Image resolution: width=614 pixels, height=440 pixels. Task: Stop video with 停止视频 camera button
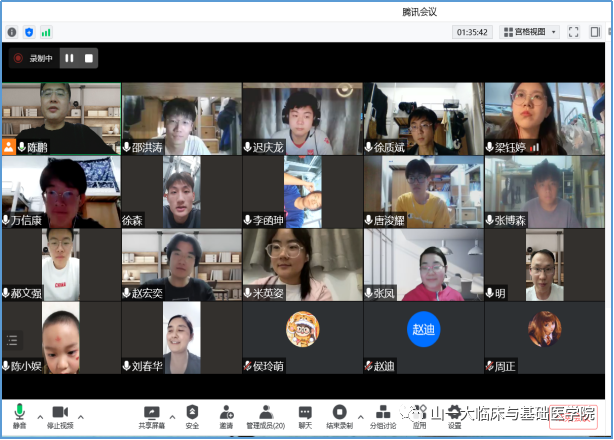point(59,415)
